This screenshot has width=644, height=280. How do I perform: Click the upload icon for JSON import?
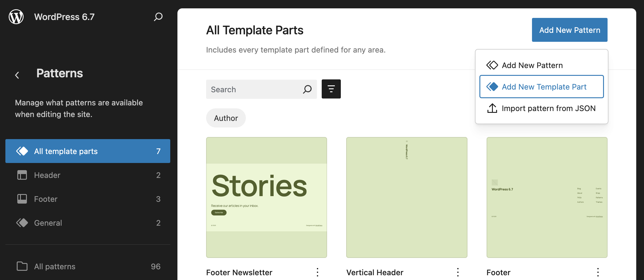point(492,108)
